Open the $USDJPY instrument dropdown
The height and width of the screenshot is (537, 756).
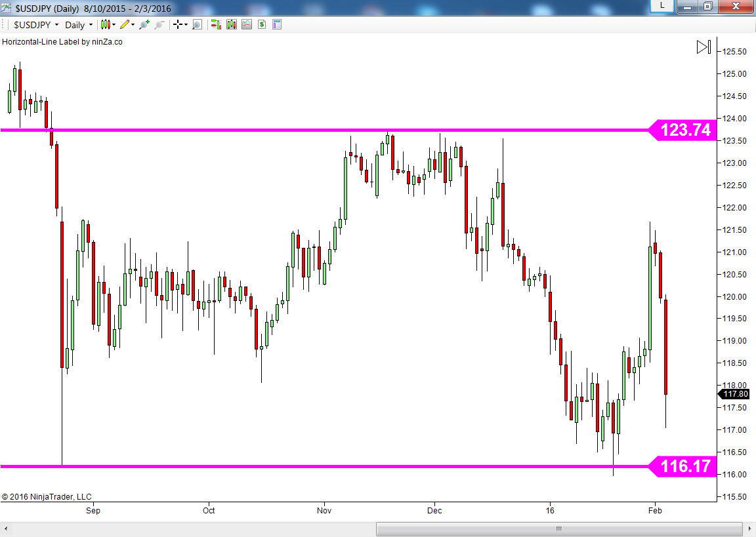click(x=35, y=24)
